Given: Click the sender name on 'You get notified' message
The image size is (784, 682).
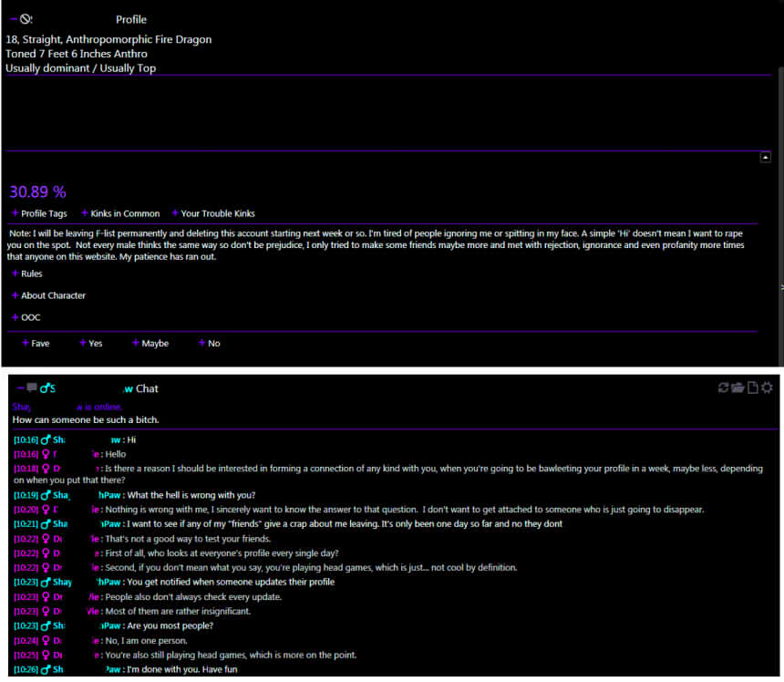Looking at the screenshot, I should (87, 582).
